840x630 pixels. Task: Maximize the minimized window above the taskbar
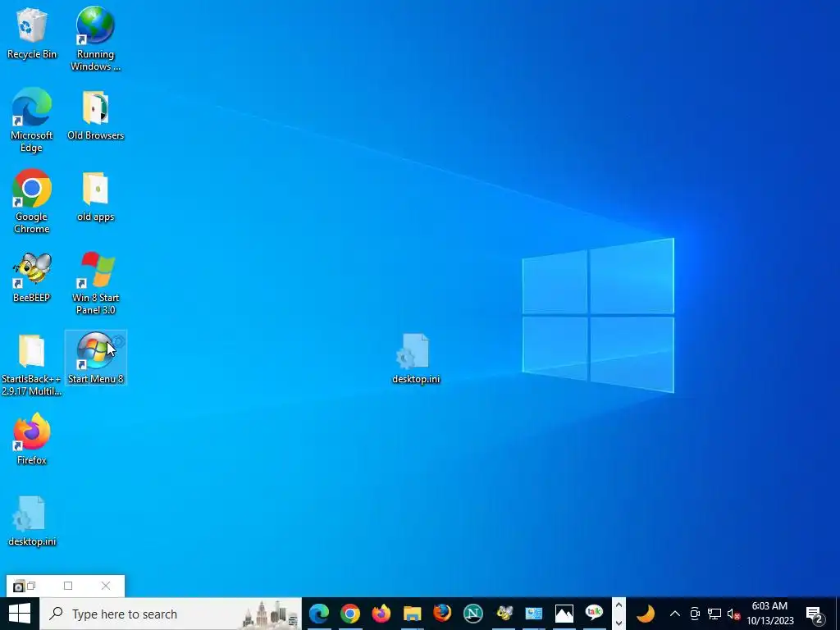[68, 586]
